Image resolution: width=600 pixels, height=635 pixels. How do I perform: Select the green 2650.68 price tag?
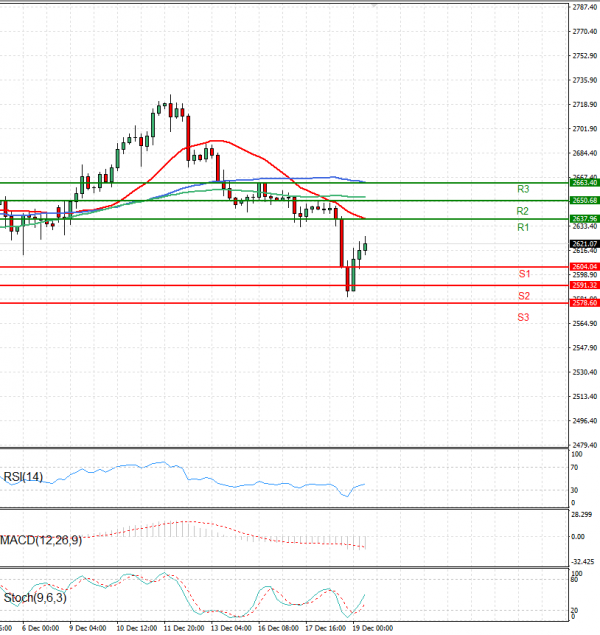584,201
